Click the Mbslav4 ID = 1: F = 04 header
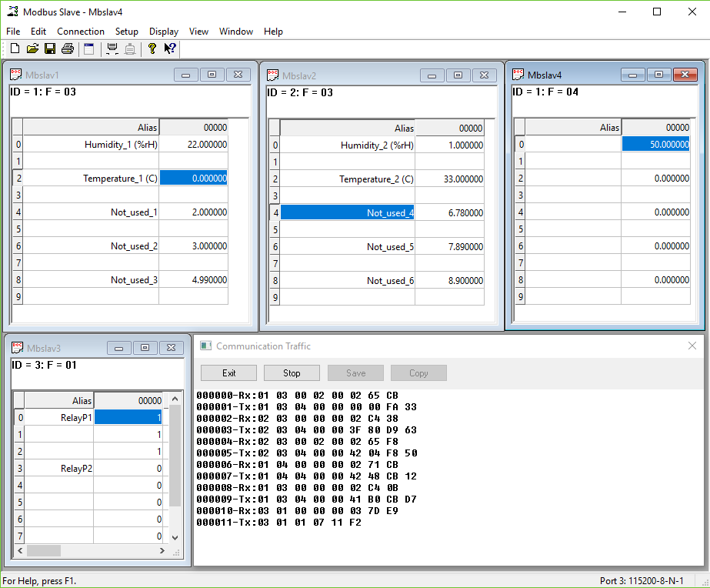Viewport: 710px width, 588px height. [545, 92]
